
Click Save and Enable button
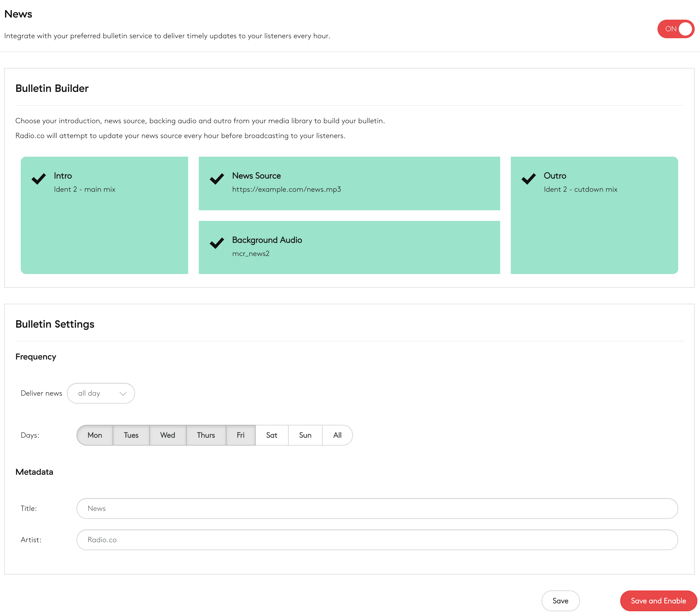658,601
